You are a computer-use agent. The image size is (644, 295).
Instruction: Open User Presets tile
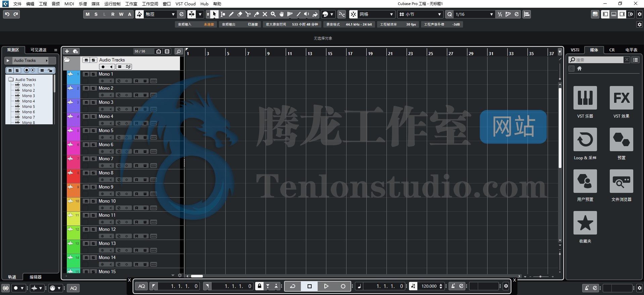click(x=585, y=181)
